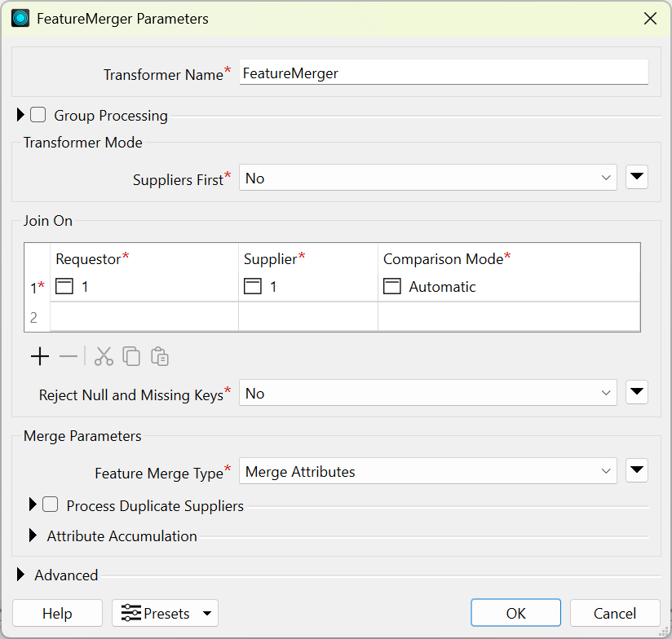Open the arrow menu beside Feature Merge Type
Viewport: 672px width, 639px height.
pos(637,470)
